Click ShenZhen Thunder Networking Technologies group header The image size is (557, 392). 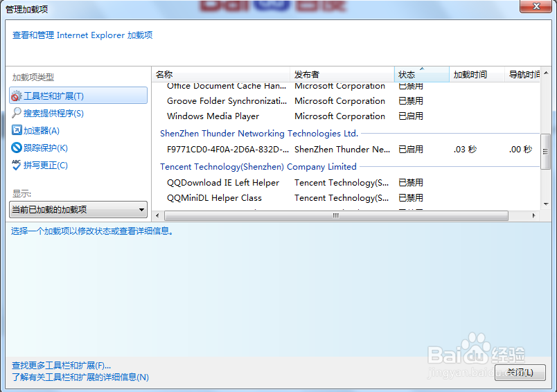point(259,134)
